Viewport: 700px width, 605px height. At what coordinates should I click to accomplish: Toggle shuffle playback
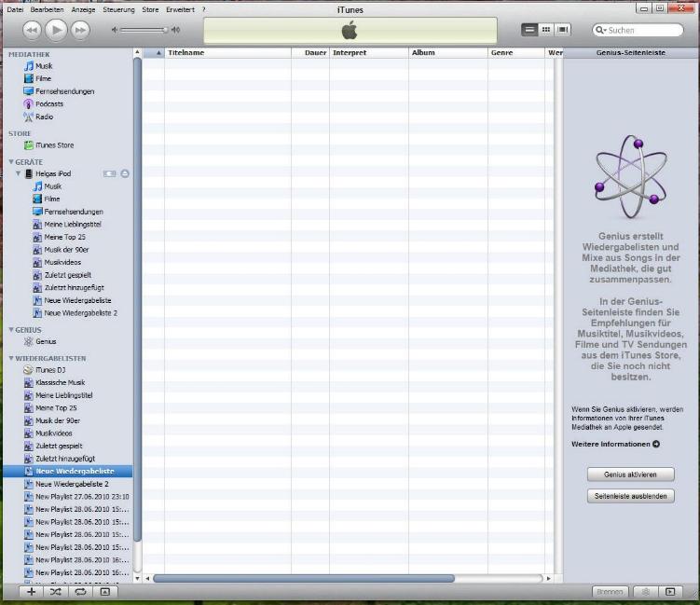pos(56,592)
